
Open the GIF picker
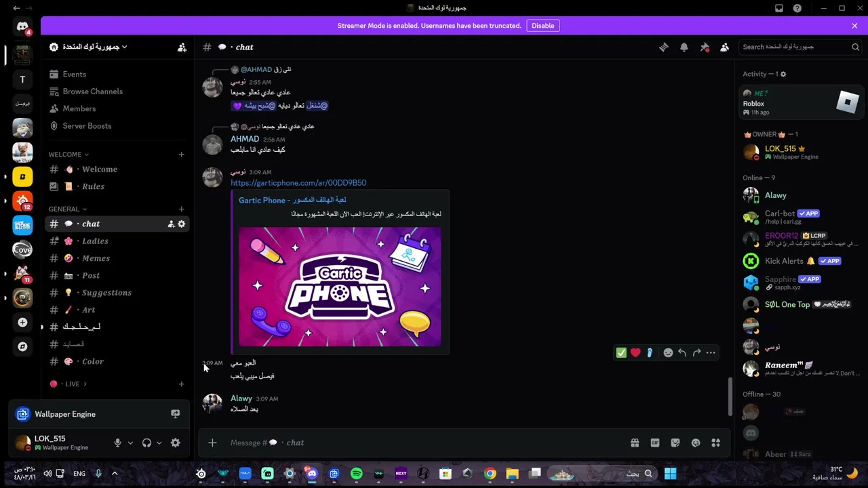(x=655, y=443)
